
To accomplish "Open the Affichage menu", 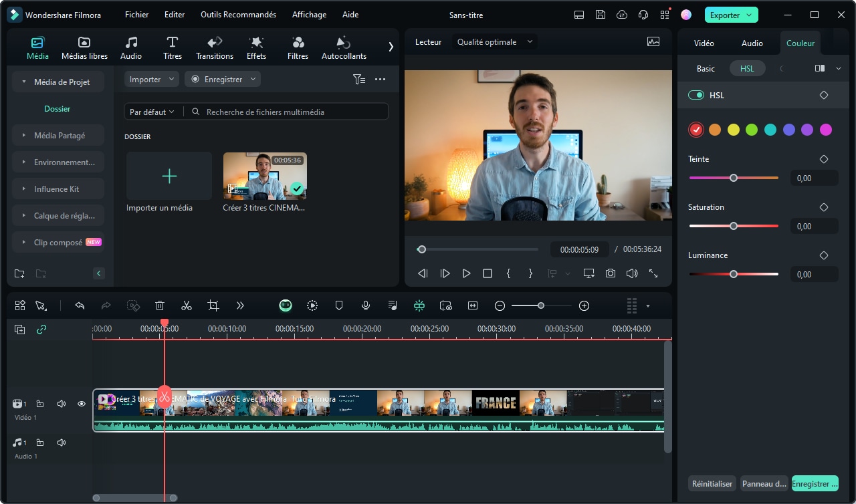I will pos(310,15).
